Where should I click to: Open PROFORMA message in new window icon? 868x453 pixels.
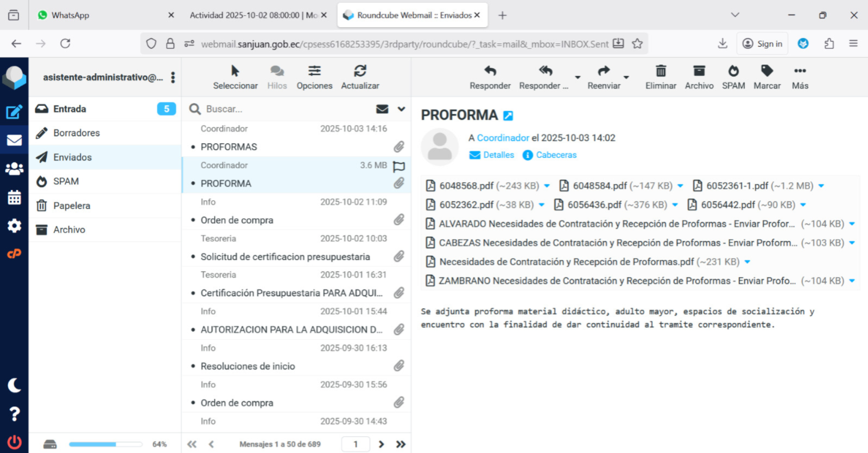pos(508,116)
